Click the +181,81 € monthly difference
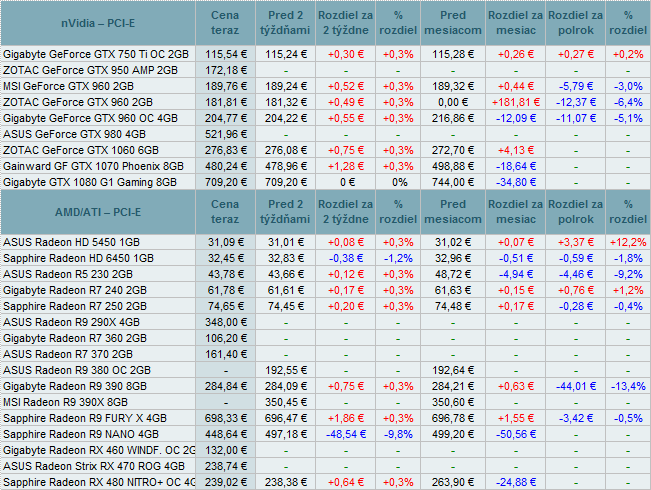Image resolution: width=651 pixels, height=490 pixels. tap(516, 102)
